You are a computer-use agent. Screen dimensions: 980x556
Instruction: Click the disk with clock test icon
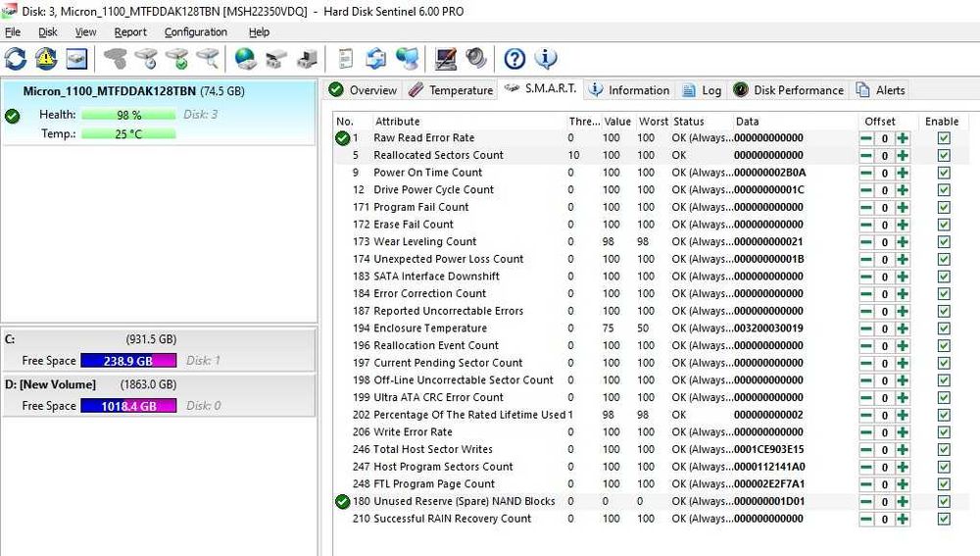(147, 59)
